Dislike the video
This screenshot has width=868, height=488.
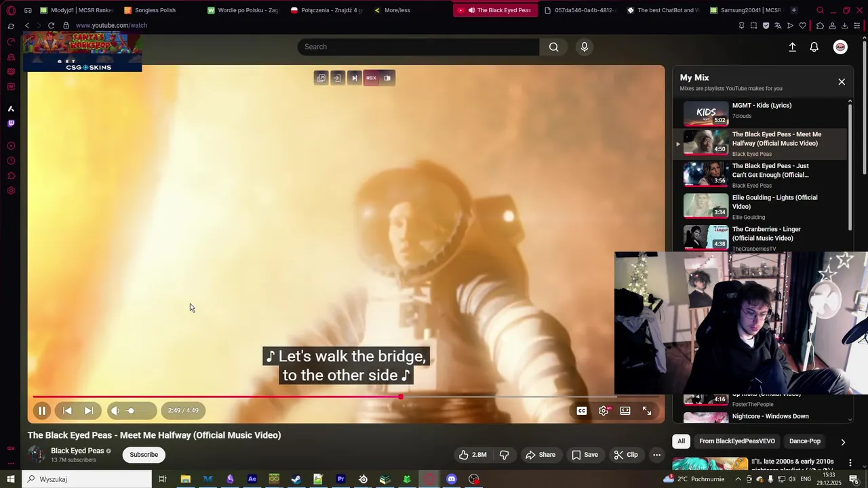(x=504, y=455)
